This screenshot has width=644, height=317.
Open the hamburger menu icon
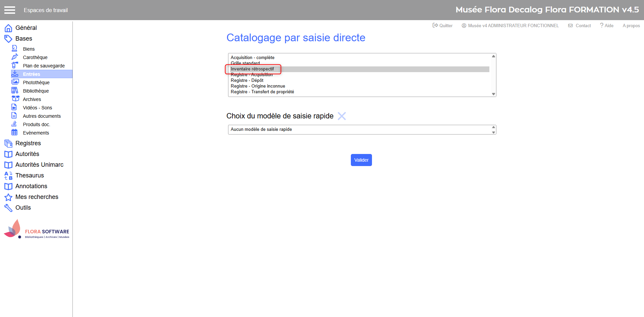10,10
